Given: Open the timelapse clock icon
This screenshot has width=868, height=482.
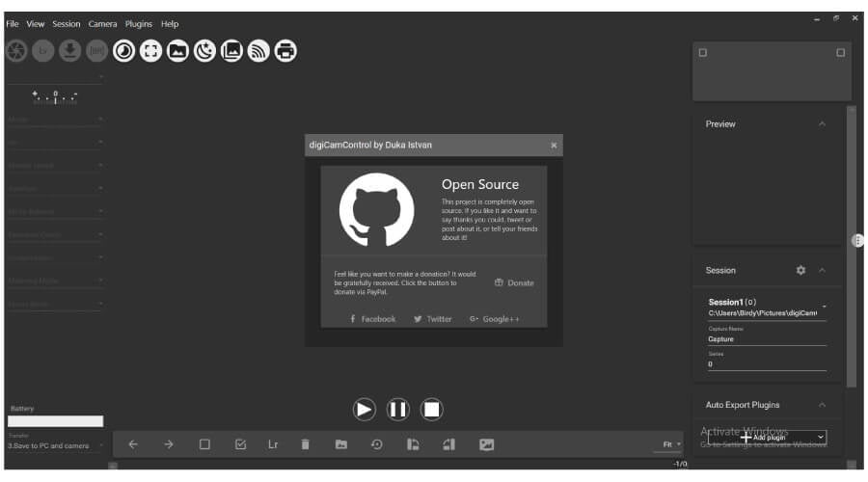Looking at the screenshot, I should [x=124, y=51].
